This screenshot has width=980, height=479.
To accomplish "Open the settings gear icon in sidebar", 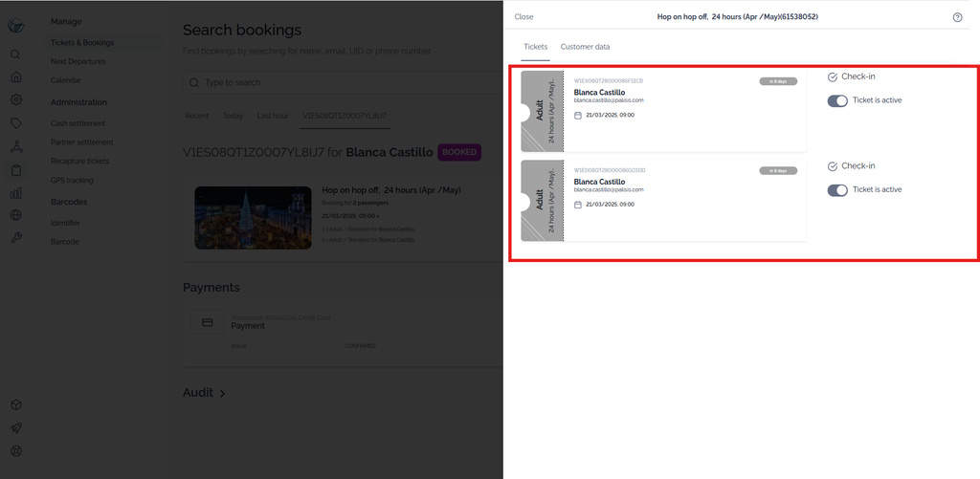I will [16, 100].
